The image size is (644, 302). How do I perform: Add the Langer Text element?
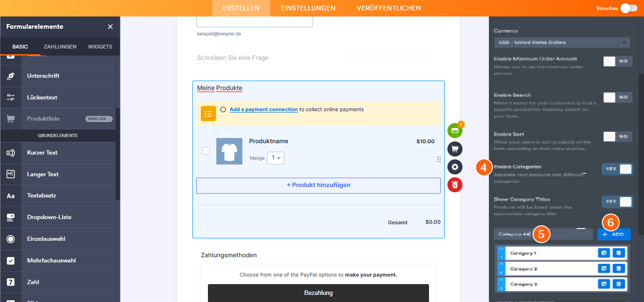click(58, 174)
